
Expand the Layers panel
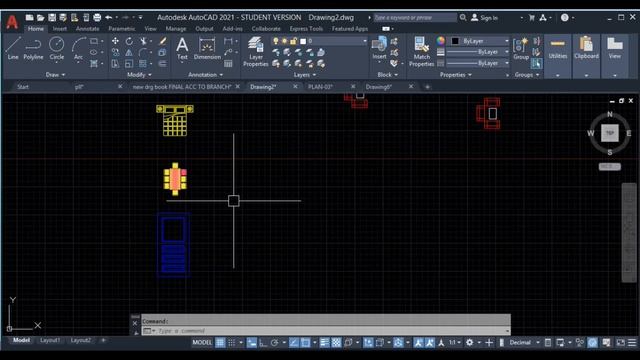point(304,75)
